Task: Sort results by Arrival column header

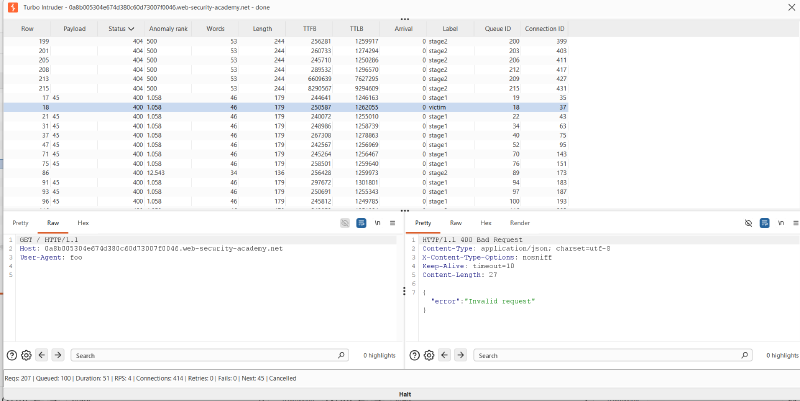Action: (x=404, y=29)
